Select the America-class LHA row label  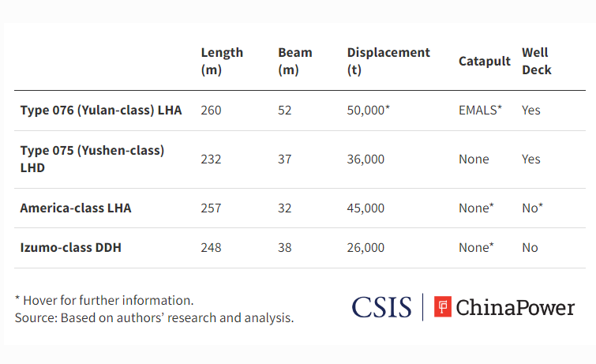(76, 208)
